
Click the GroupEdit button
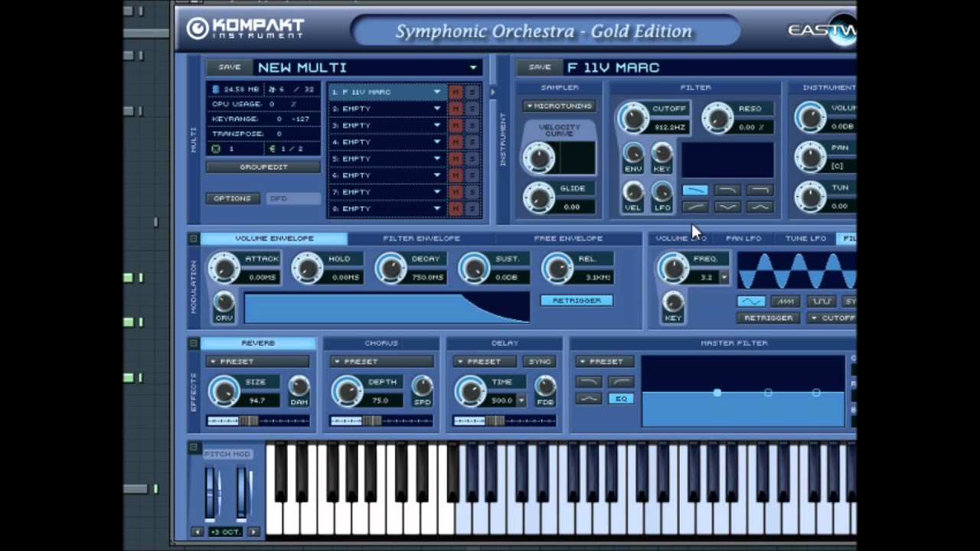(x=263, y=167)
